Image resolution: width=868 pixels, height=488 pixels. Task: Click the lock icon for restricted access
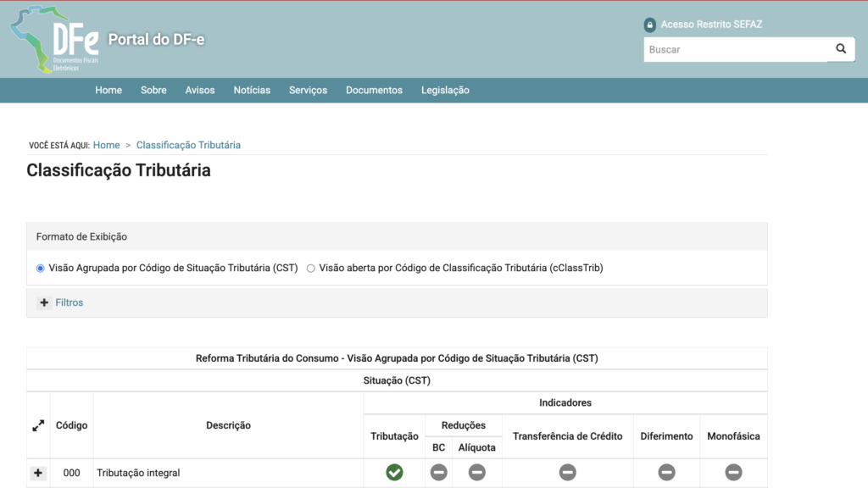[650, 25]
